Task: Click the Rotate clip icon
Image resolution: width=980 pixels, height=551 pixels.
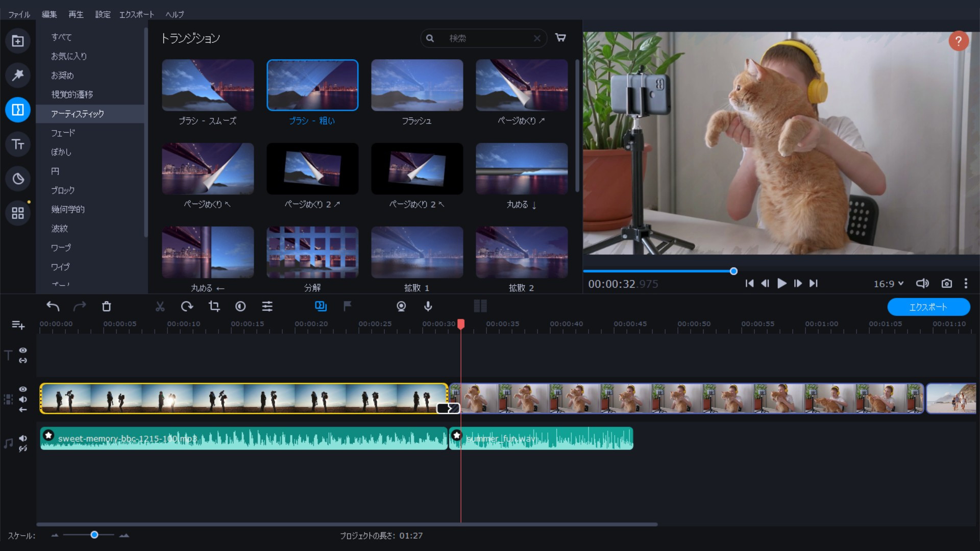Action: 187,306
